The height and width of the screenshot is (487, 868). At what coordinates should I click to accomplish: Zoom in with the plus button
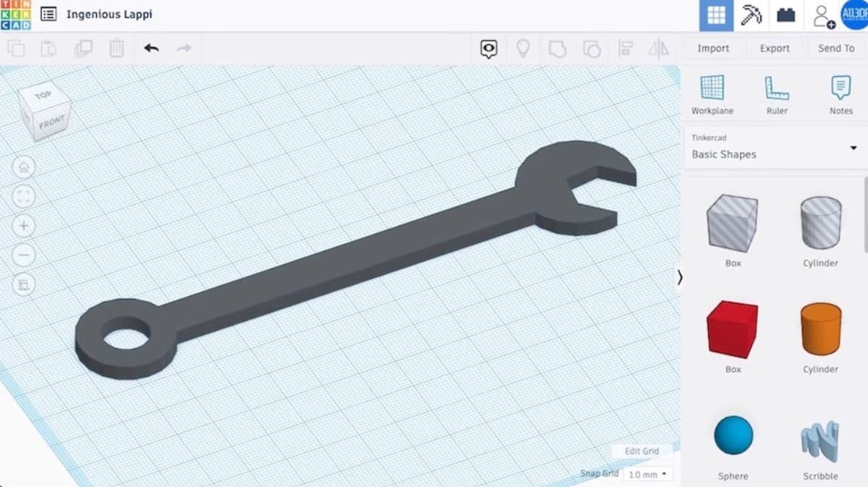pyautogui.click(x=24, y=226)
